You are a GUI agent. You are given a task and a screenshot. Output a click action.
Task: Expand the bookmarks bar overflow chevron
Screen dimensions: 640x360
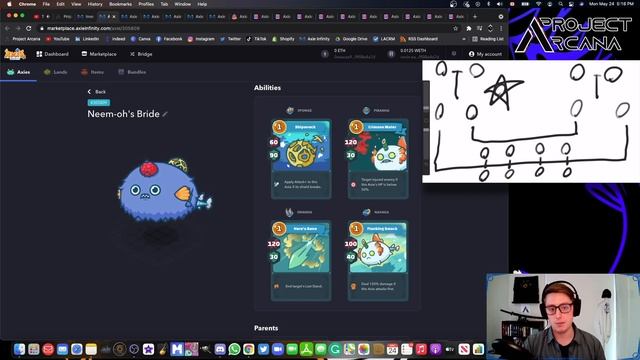tap(464, 39)
